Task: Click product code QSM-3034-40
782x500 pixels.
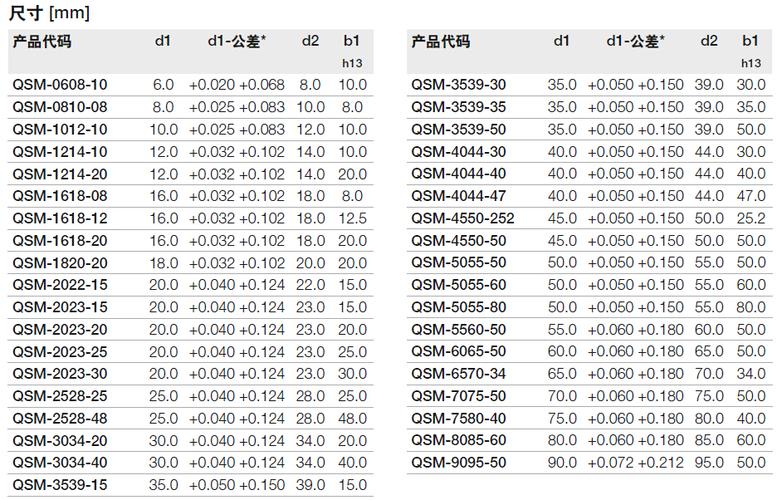Action: pyautogui.click(x=60, y=463)
